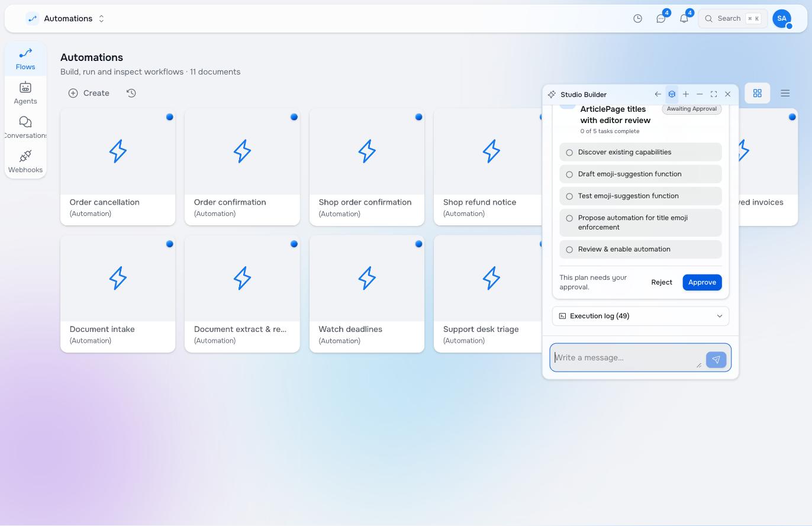Viewport: 812px width, 526px height.
Task: Focus the Write a message input
Action: [627, 357]
